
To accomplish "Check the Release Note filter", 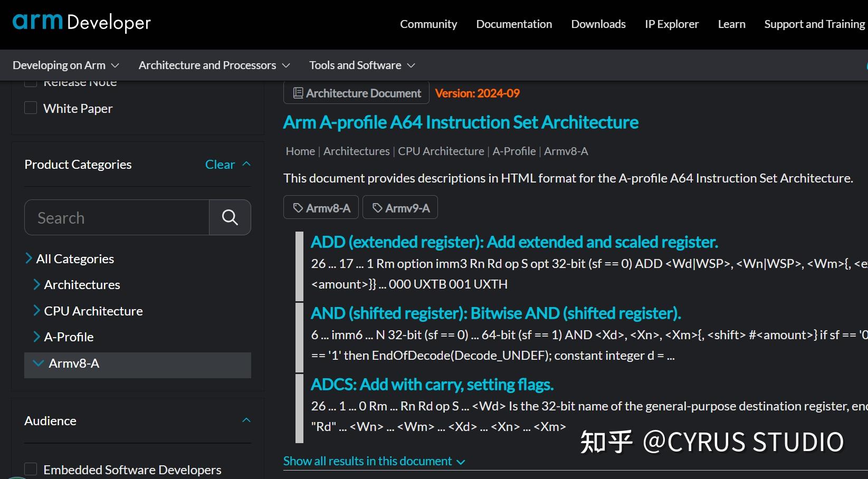I will click(31, 81).
